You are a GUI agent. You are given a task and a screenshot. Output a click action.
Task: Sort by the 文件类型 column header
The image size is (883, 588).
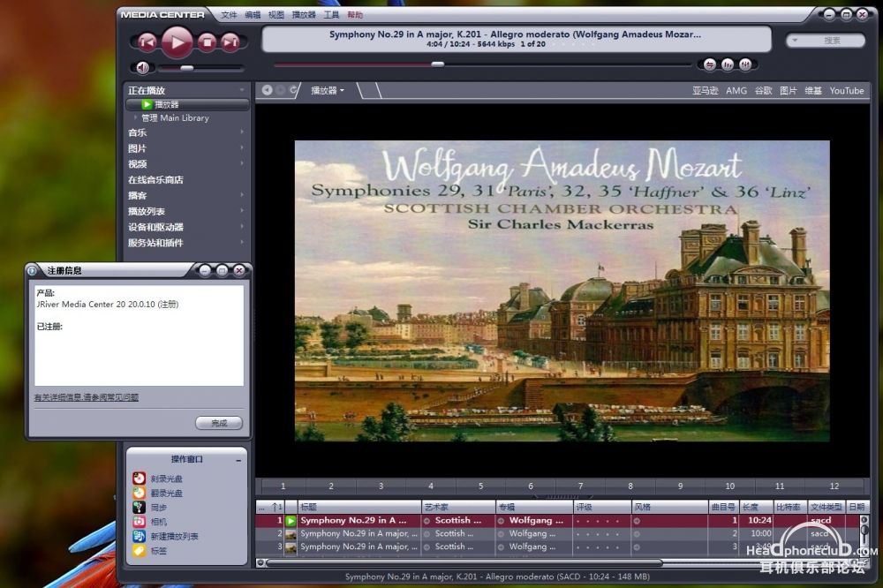point(826,507)
